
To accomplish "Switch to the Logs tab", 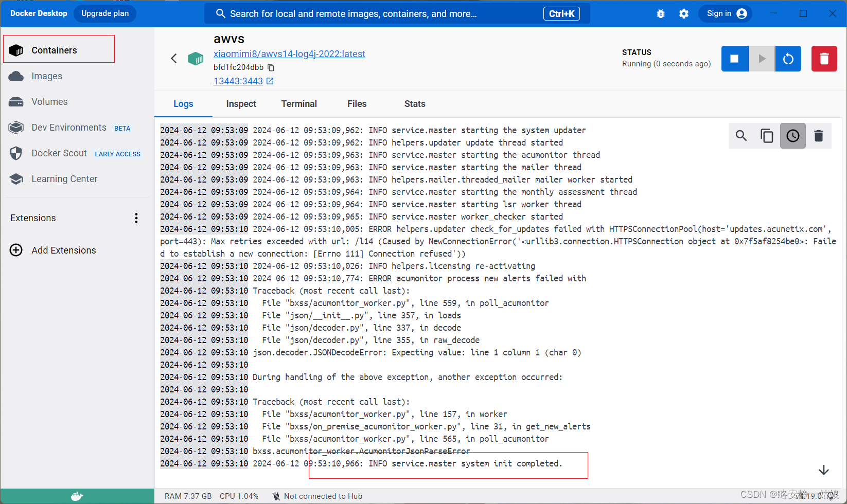I will click(183, 104).
